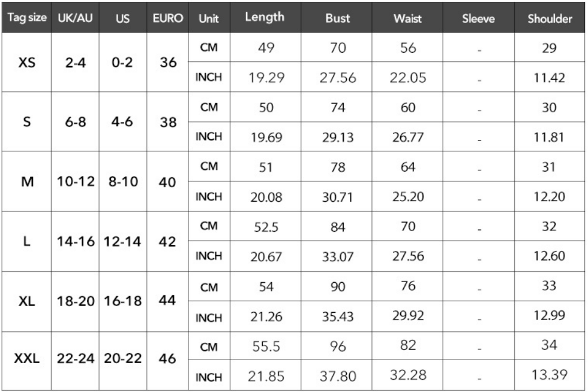Select the US size 16-18 cell
588x392 pixels.
click(122, 301)
